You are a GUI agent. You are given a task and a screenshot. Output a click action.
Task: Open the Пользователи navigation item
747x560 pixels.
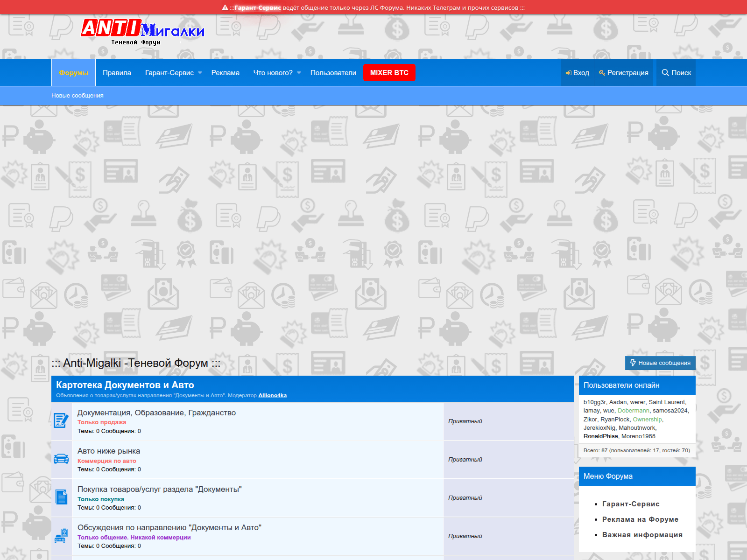[333, 73]
